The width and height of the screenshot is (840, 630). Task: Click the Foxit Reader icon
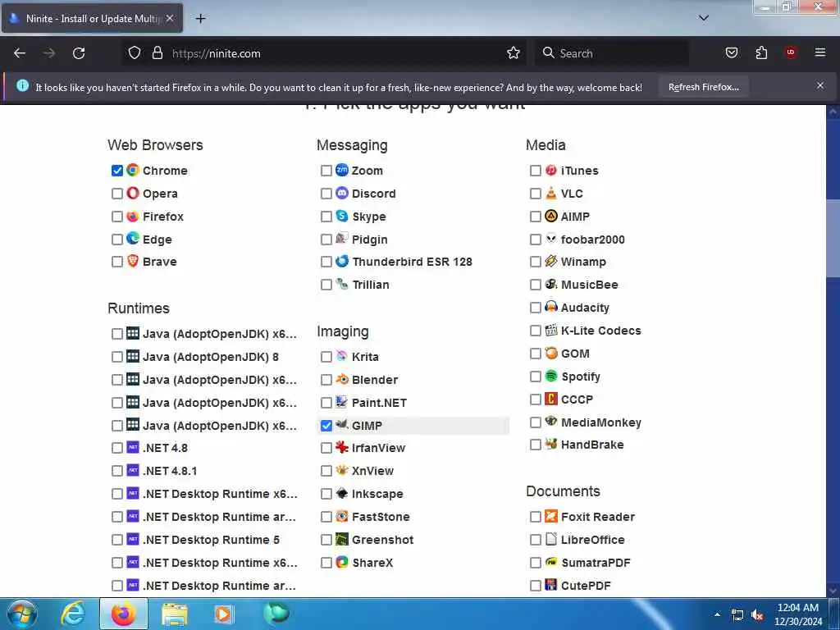551,516
